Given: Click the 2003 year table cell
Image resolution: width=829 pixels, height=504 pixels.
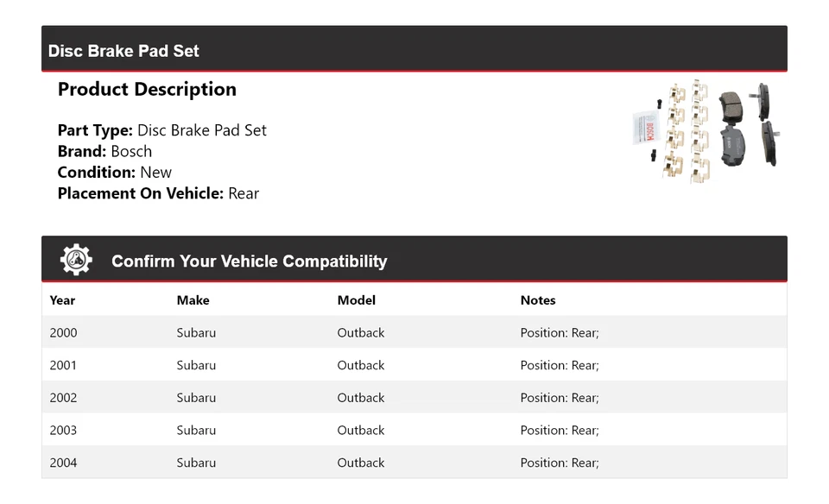Looking at the screenshot, I should point(63,430).
